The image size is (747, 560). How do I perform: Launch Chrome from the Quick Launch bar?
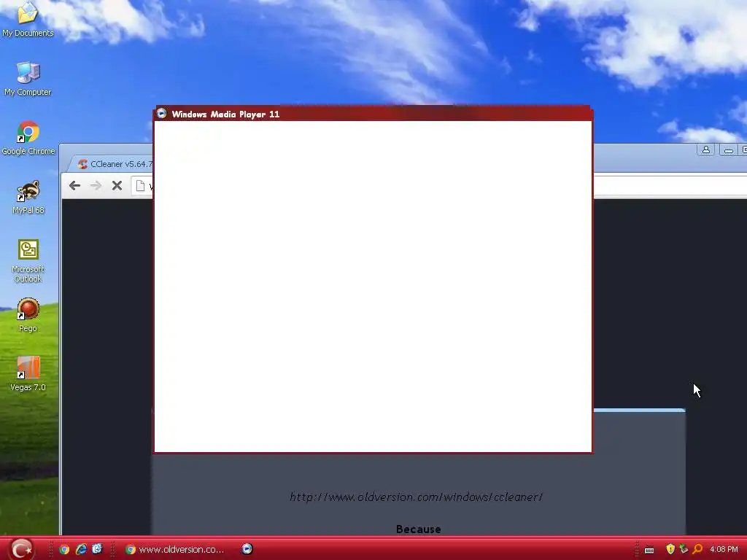click(x=64, y=550)
